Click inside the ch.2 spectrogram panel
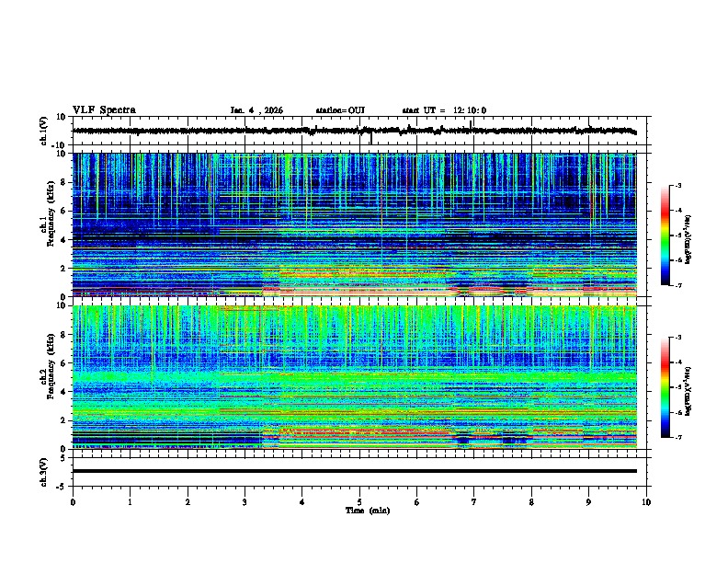This screenshot has width=728, height=563. [x=355, y=377]
